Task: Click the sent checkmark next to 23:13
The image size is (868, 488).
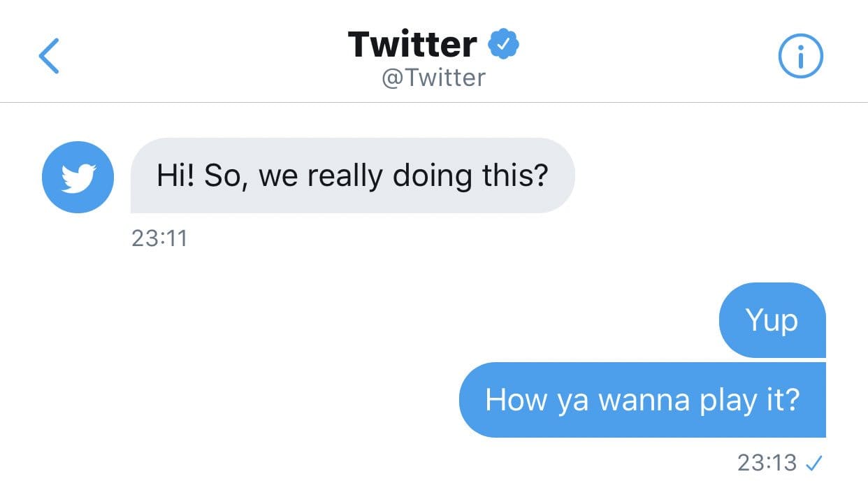Action: pos(813,462)
